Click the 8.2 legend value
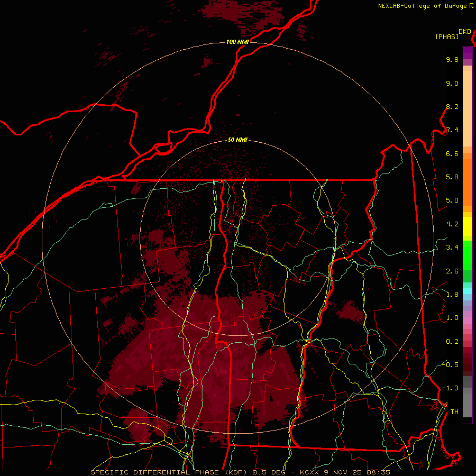This screenshot has width=476, height=476. click(452, 106)
